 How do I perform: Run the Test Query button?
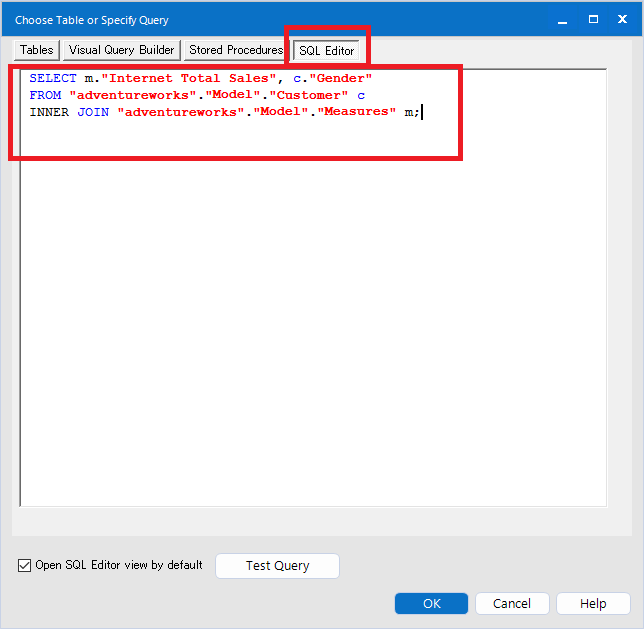(277, 566)
